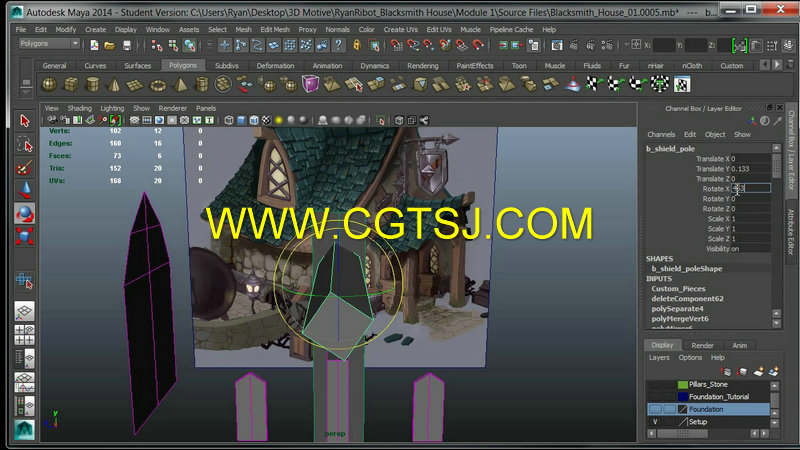This screenshot has width=800, height=450.
Task: Select the arrow Select tool
Action: (24, 121)
